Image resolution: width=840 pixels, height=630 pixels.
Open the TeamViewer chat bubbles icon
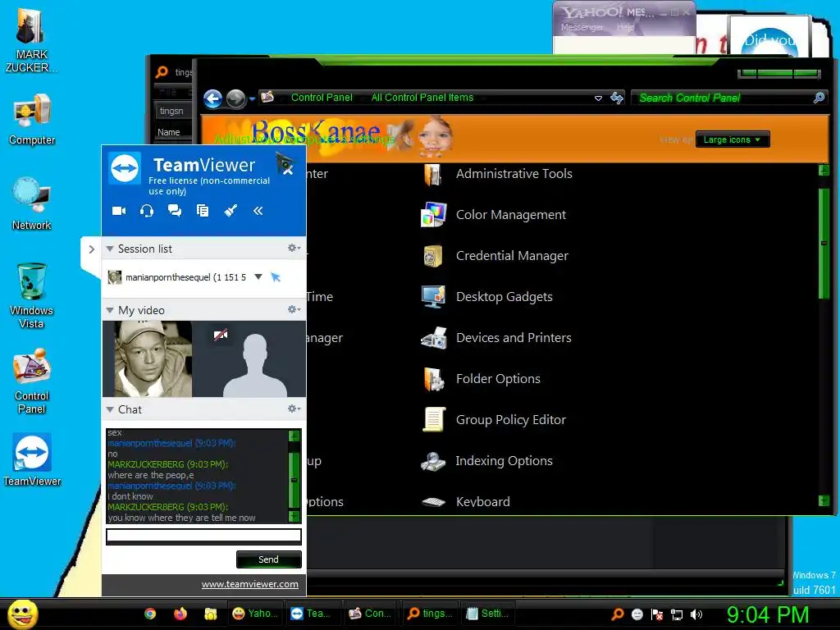click(x=175, y=211)
